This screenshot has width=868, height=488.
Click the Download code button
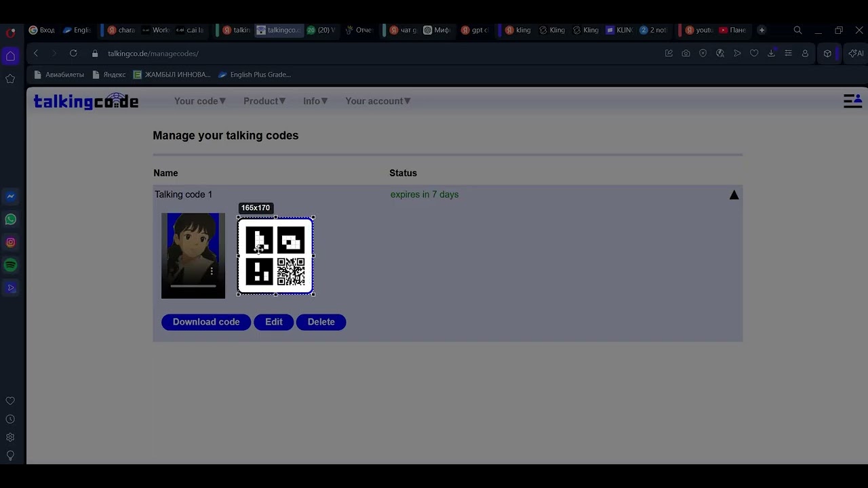[206, 322]
